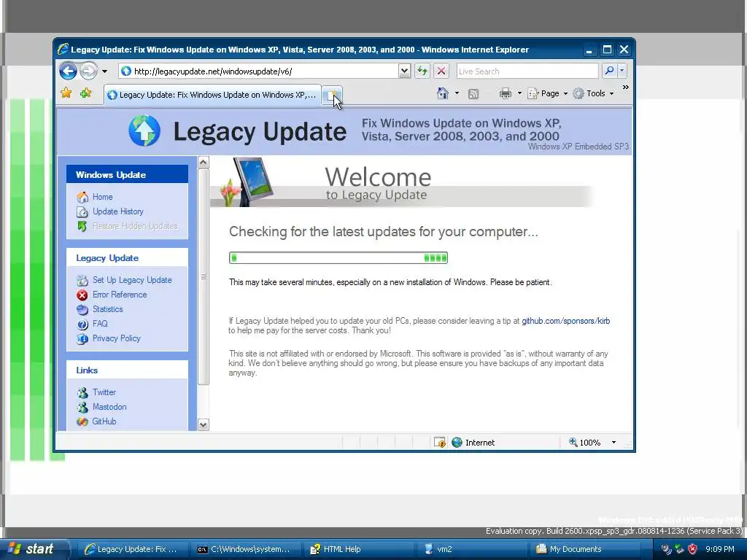Click the Statistics icon in sidebar

(x=82, y=309)
